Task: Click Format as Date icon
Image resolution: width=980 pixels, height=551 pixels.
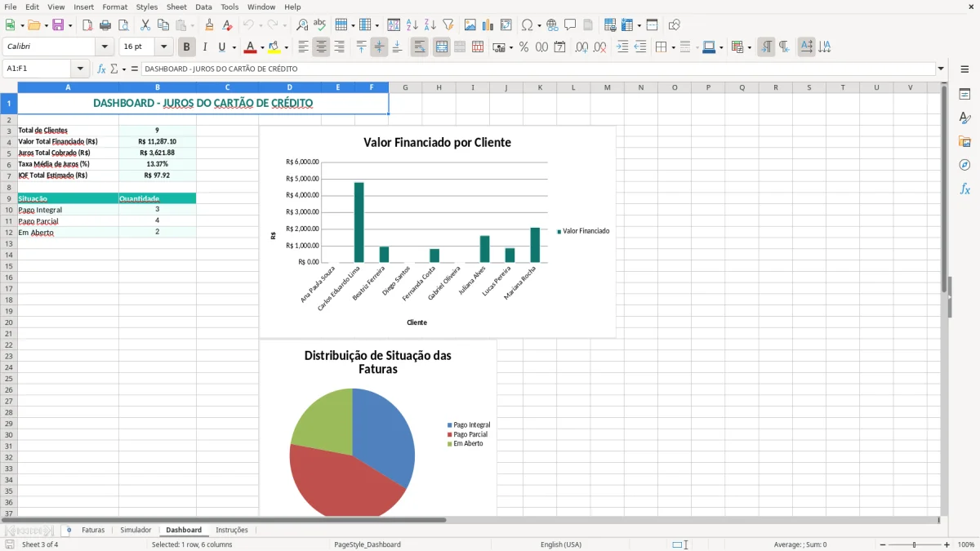Action: 559,47
